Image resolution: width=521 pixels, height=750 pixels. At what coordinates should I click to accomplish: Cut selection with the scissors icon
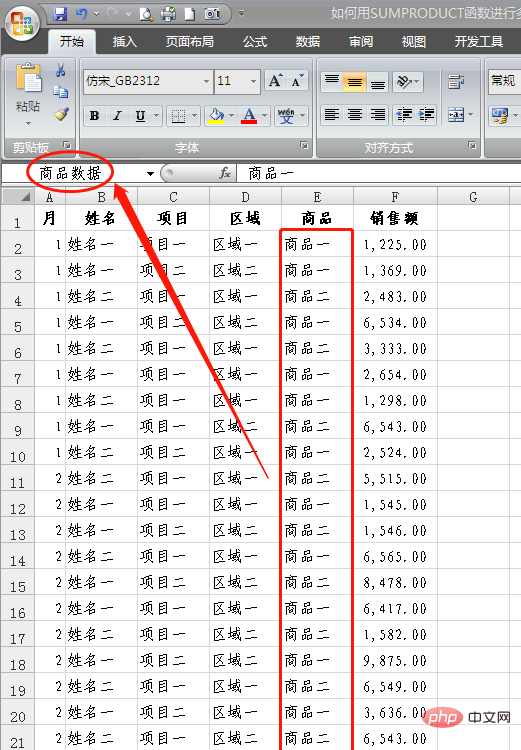pos(61,71)
